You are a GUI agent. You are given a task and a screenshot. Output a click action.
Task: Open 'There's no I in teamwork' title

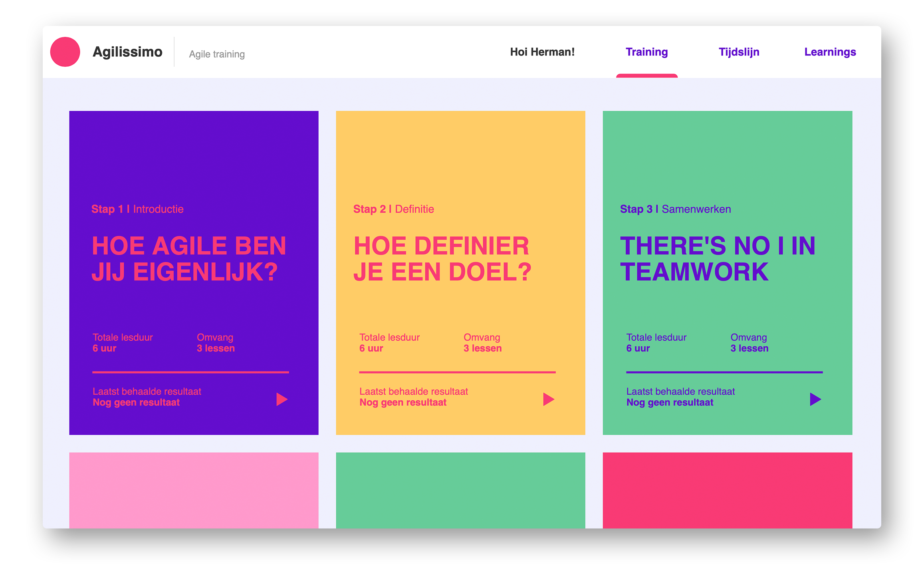717,258
